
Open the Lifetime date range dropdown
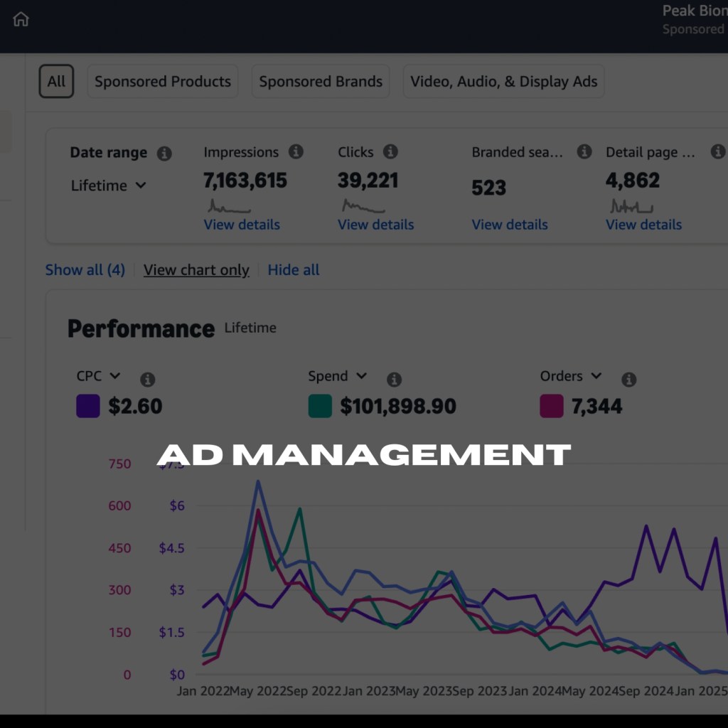click(109, 186)
